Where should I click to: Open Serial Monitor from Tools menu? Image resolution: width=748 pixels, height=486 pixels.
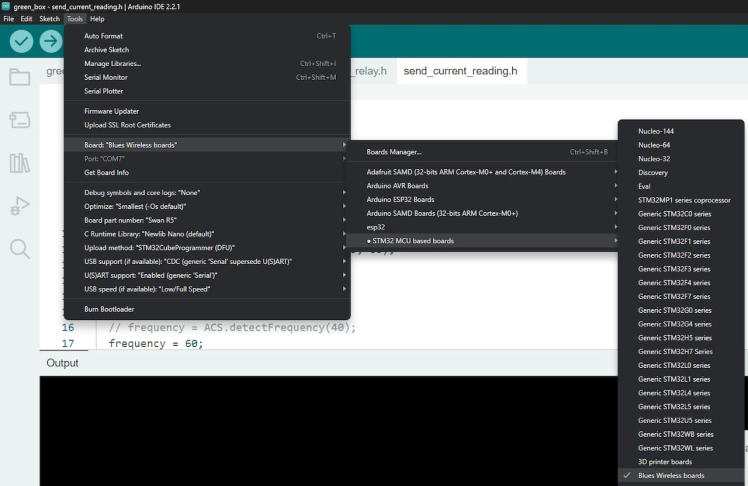(x=207, y=77)
